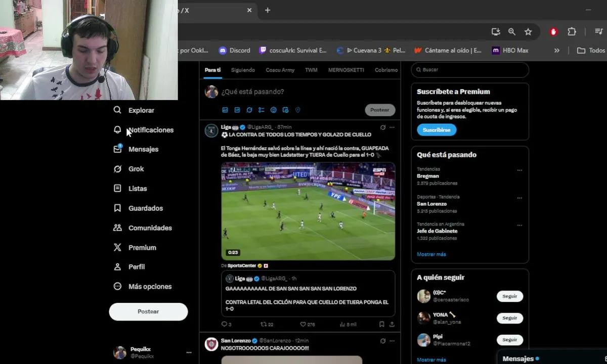This screenshot has height=364, width=607.
Task: Open account menu next to Pequikx
Action: click(189, 352)
